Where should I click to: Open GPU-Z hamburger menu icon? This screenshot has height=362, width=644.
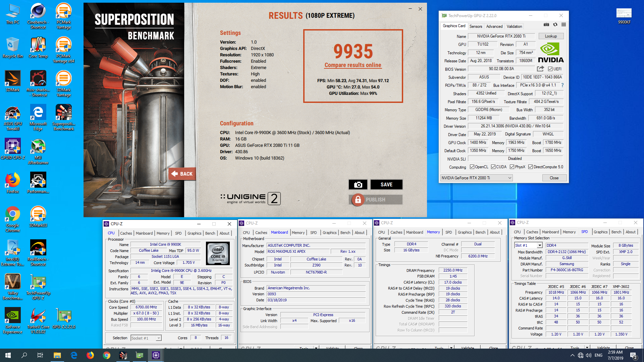pyautogui.click(x=563, y=24)
